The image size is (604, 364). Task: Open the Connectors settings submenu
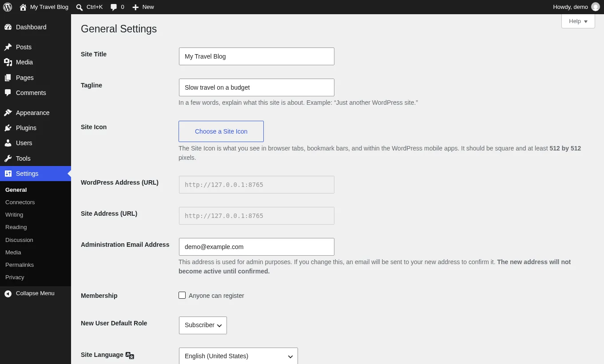(x=20, y=202)
